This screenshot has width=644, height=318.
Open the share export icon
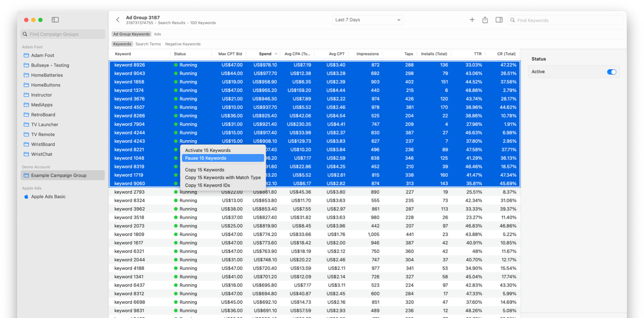pyautogui.click(x=485, y=20)
